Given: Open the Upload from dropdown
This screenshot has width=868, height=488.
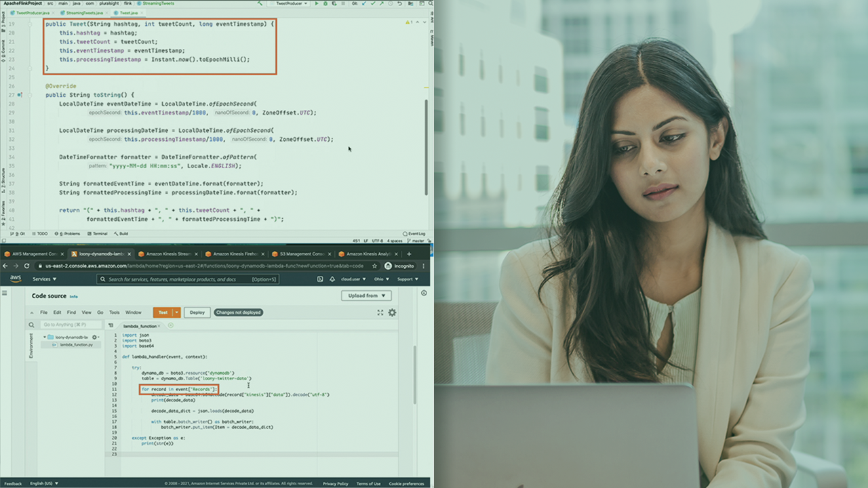Looking at the screenshot, I should click(x=366, y=296).
